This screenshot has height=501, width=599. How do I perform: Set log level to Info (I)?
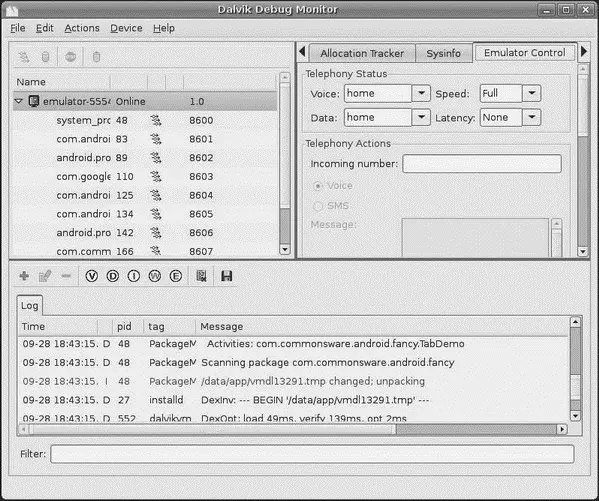(134, 276)
